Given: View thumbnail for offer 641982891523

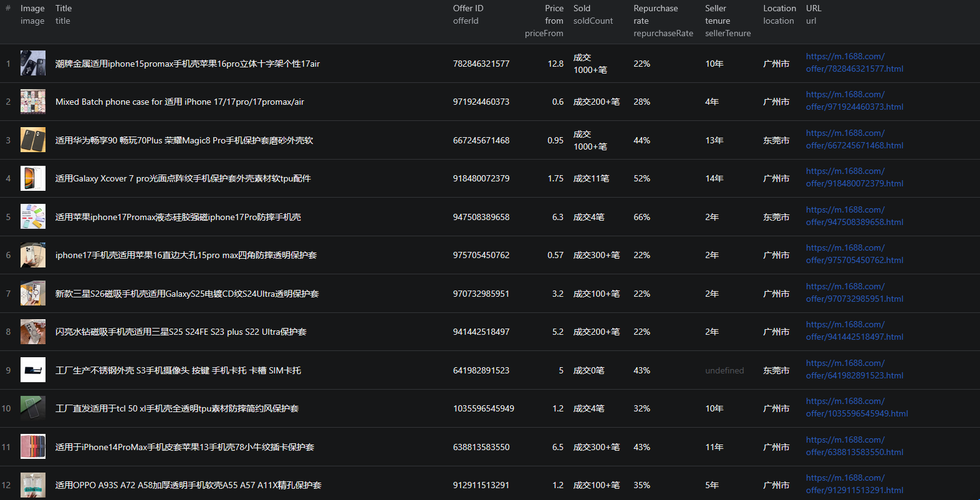Looking at the screenshot, I should coord(33,370).
